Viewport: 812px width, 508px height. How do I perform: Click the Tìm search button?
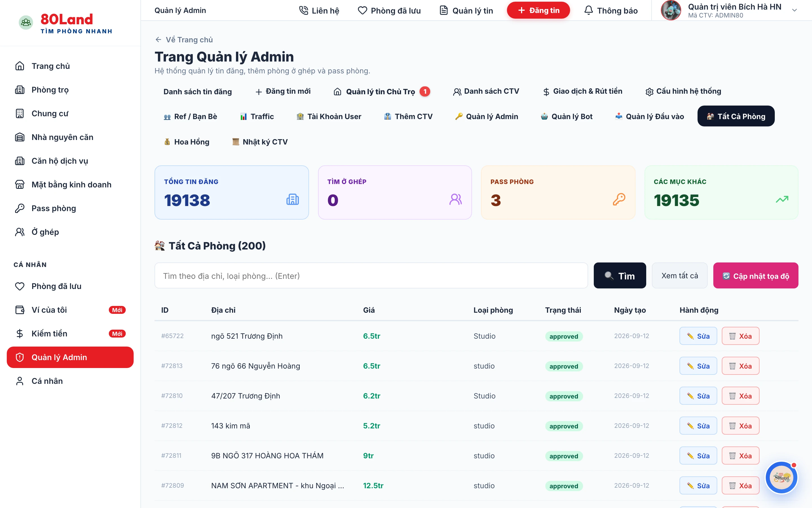pos(620,275)
